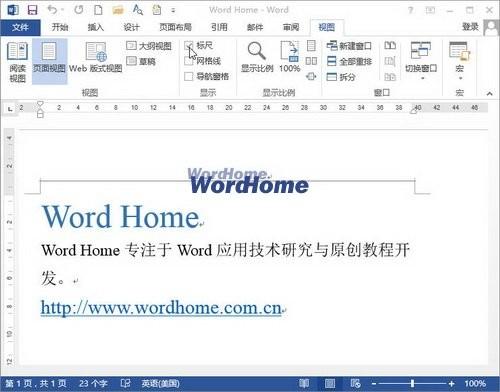Create a new blank document icon
Screen dimensions: 500x392
pos(98,10)
